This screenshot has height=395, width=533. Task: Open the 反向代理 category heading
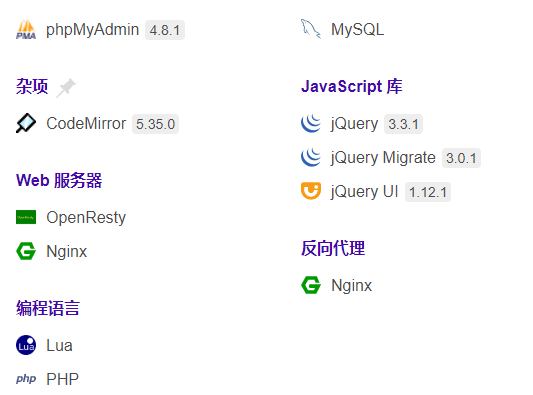point(333,248)
